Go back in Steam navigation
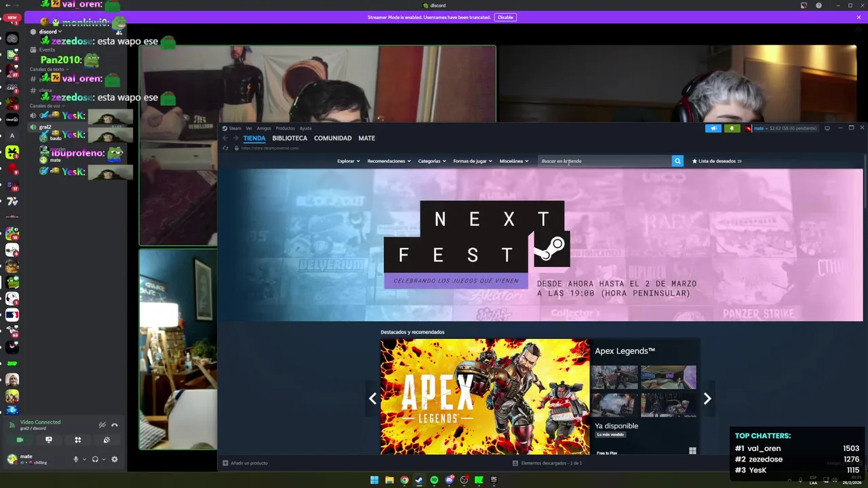Viewport: 868px width, 488px height. click(x=226, y=138)
